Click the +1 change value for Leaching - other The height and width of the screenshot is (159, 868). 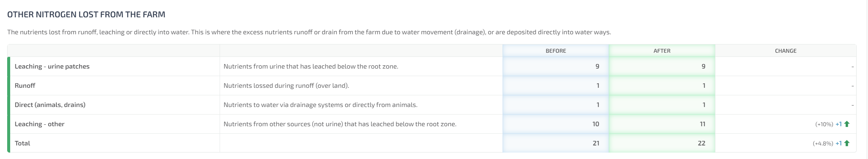[839, 124]
